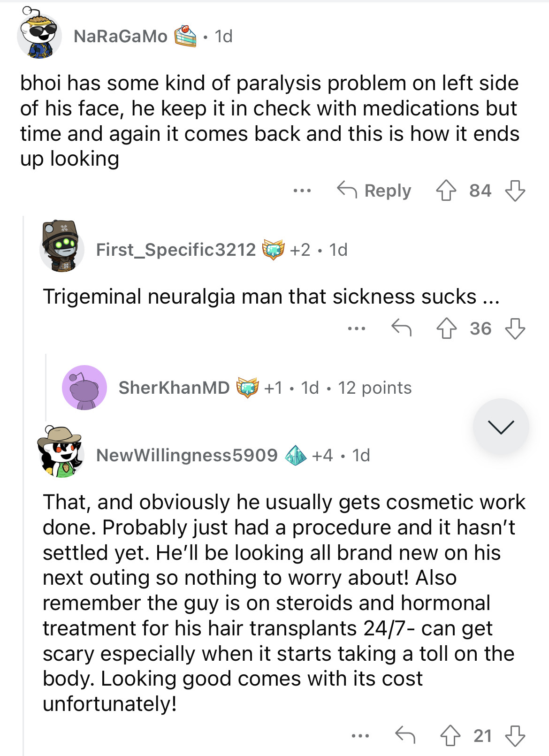Image resolution: width=549 pixels, height=756 pixels.
Task: Open NewWillingness5909's profile link
Action: pos(187,455)
